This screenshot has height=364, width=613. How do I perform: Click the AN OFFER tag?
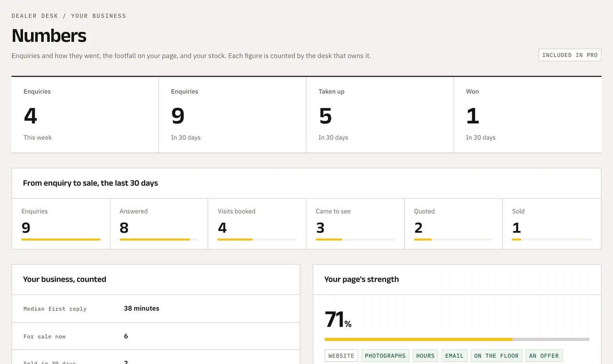coord(544,356)
